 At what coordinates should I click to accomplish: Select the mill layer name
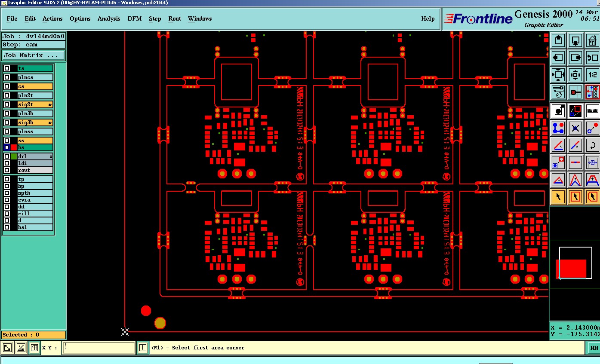35,214
